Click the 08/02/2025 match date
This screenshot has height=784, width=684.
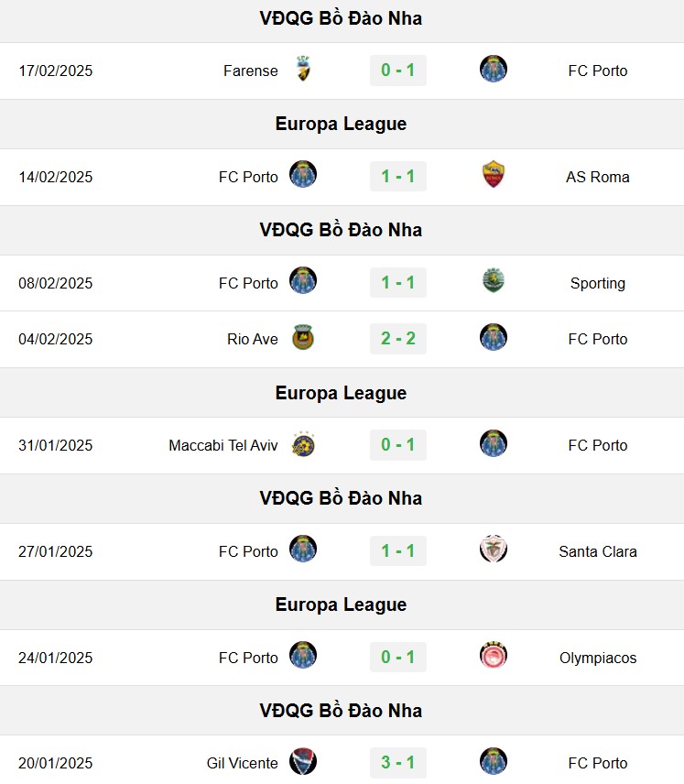(56, 284)
